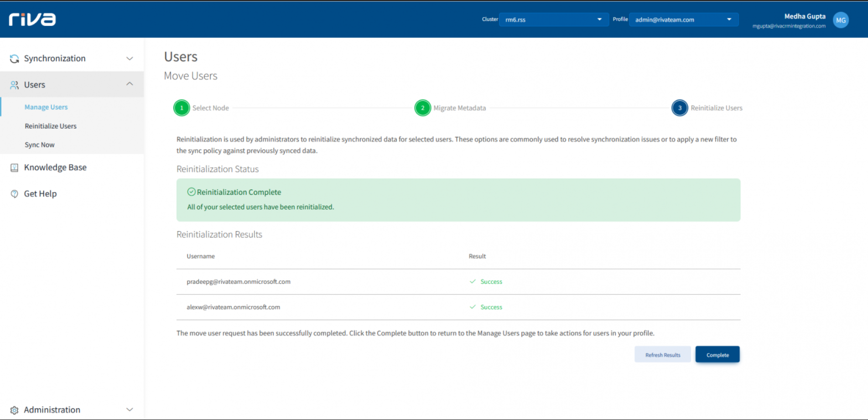Click the Migrate Metadata step label
868x420 pixels.
460,108
